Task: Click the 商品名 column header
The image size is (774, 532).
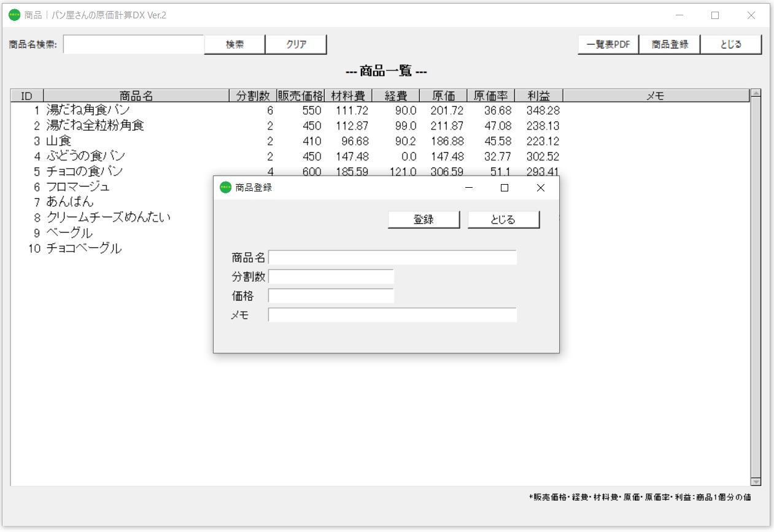Action: pos(135,95)
